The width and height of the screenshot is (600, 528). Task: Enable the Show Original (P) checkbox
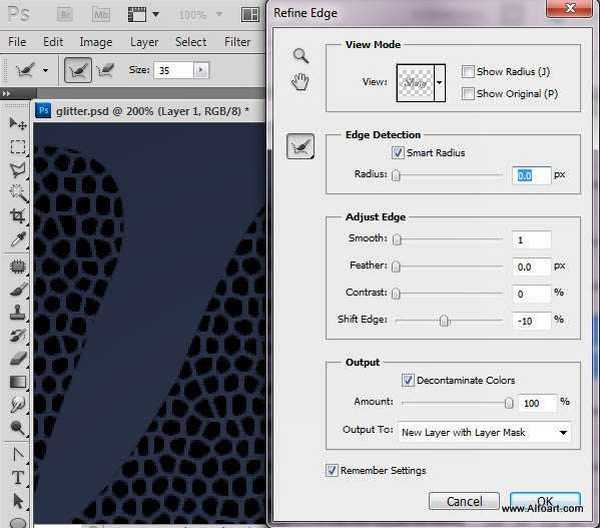(x=468, y=94)
